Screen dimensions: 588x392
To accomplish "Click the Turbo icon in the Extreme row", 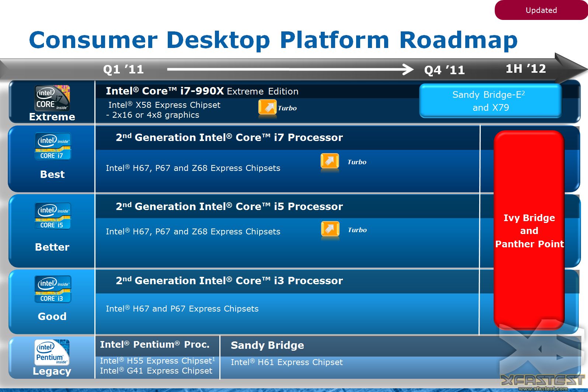I will point(267,108).
